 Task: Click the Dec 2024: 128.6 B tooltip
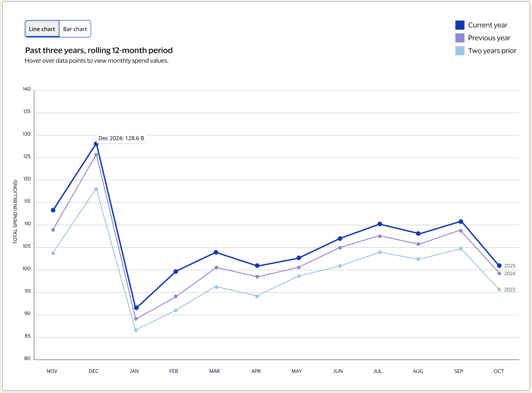coord(121,138)
